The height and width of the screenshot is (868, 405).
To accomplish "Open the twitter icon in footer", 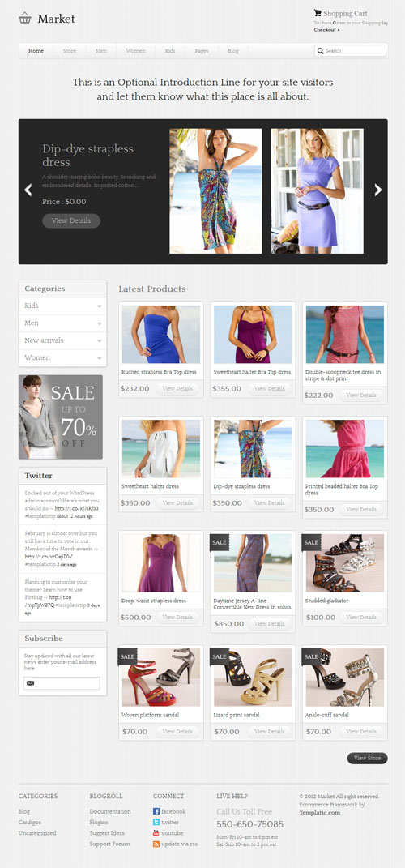I will [156, 822].
